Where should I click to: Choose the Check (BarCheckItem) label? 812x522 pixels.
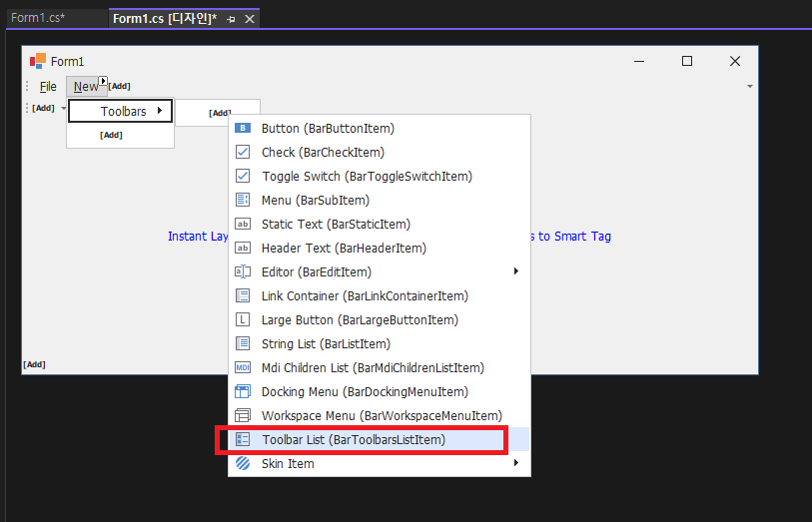[x=324, y=152]
